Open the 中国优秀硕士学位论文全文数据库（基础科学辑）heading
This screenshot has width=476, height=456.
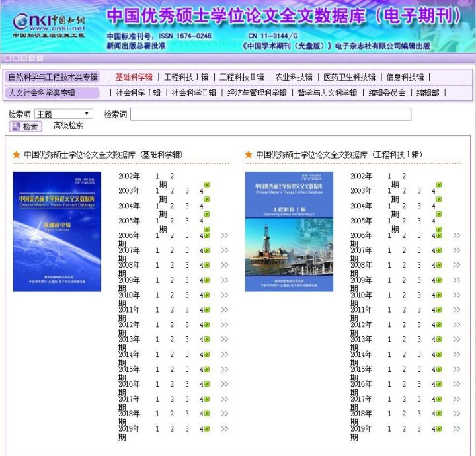(104, 155)
